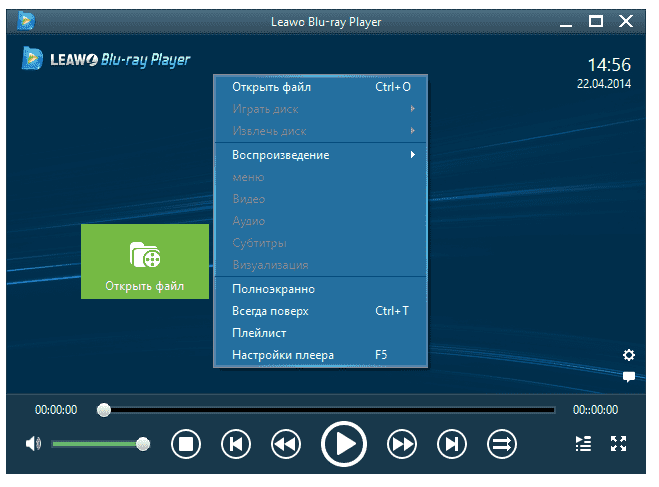This screenshot has height=487, width=659.
Task: Toggle the repeat/loop mode icon
Action: [501, 444]
